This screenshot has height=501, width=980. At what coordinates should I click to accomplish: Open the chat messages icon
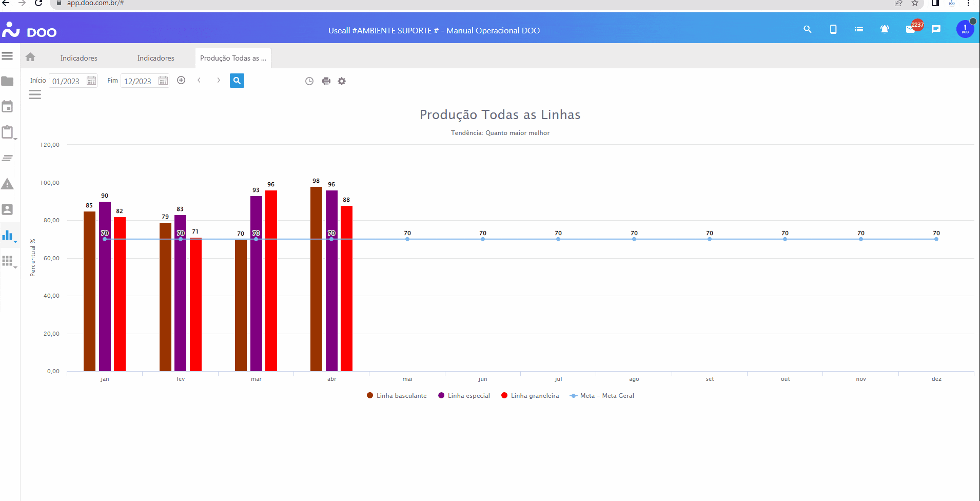pyautogui.click(x=936, y=29)
